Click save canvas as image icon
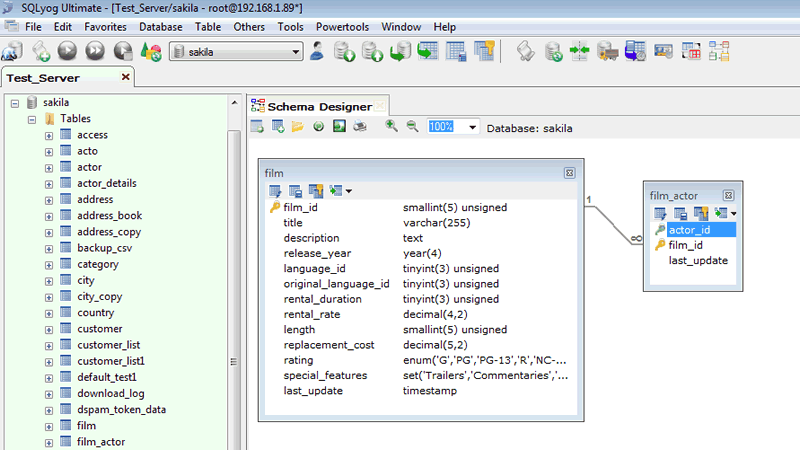800x450 pixels. (x=339, y=127)
